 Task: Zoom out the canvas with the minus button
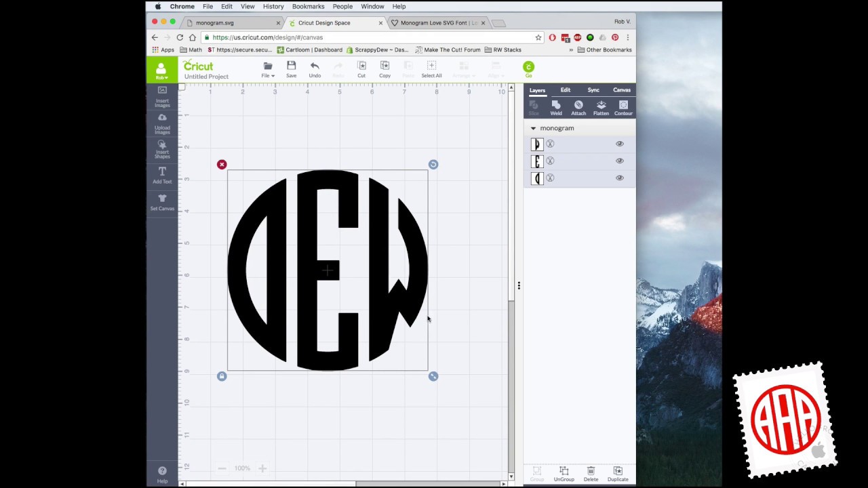[x=222, y=468]
